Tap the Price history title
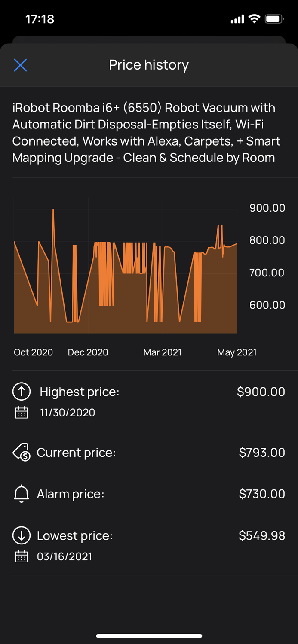This screenshot has height=644, width=298. click(x=149, y=65)
